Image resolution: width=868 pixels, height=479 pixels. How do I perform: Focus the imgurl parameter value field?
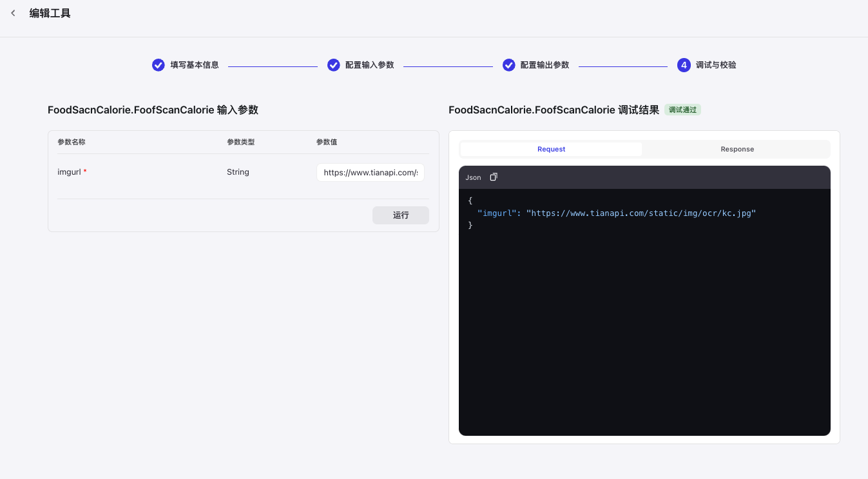(x=371, y=172)
